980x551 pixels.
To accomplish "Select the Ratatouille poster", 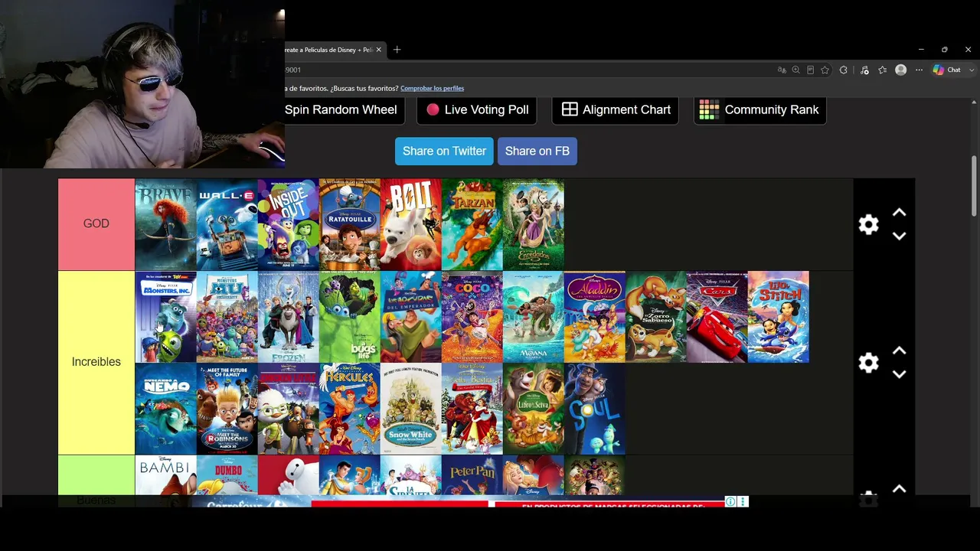I will [x=350, y=225].
